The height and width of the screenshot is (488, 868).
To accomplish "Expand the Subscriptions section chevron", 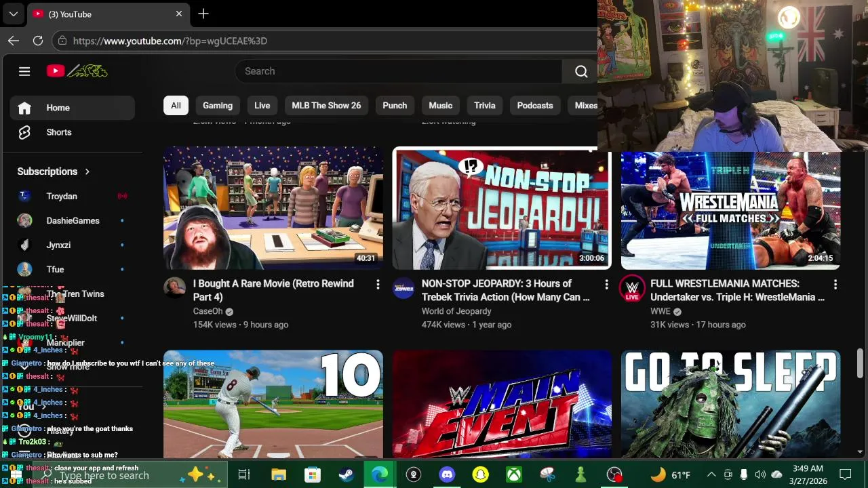I will point(87,171).
